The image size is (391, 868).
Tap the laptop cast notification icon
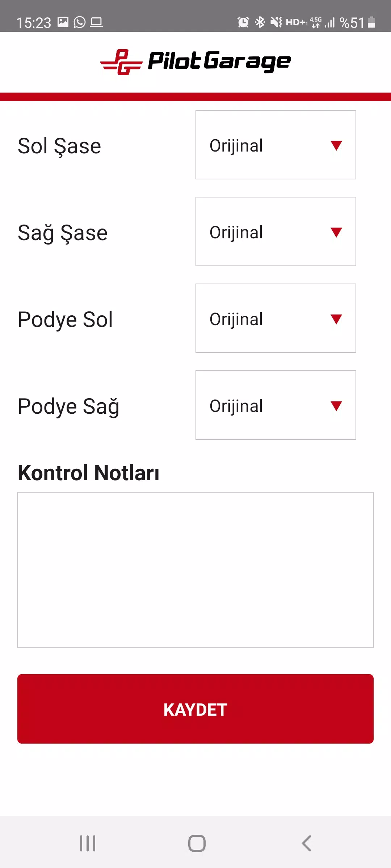[x=96, y=22]
